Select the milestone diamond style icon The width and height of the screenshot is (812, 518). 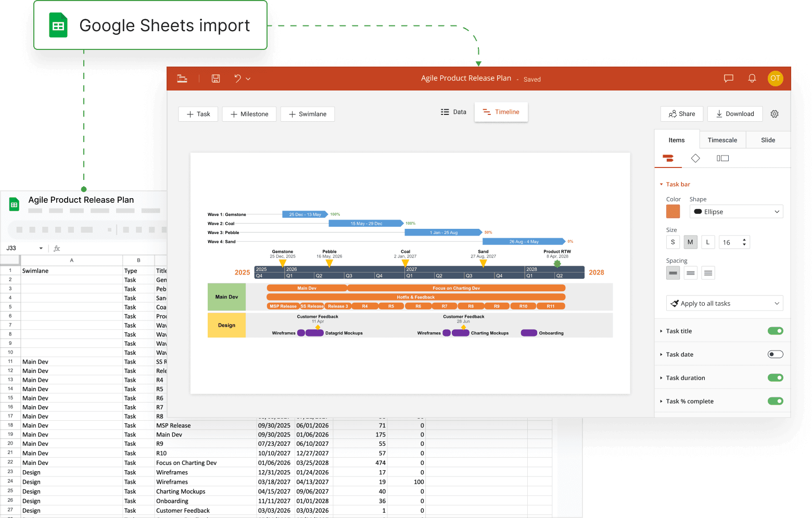coord(695,158)
